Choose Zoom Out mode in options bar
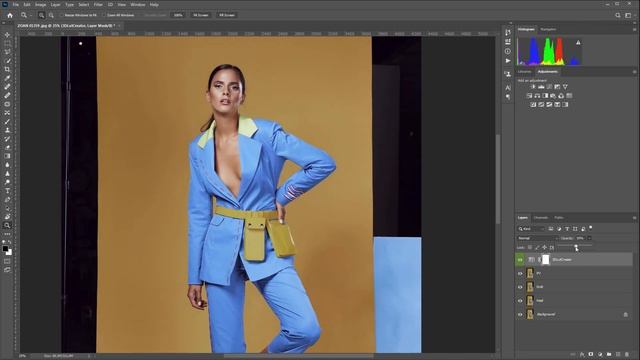Image resolution: width=640 pixels, height=360 pixels. (x=51, y=15)
